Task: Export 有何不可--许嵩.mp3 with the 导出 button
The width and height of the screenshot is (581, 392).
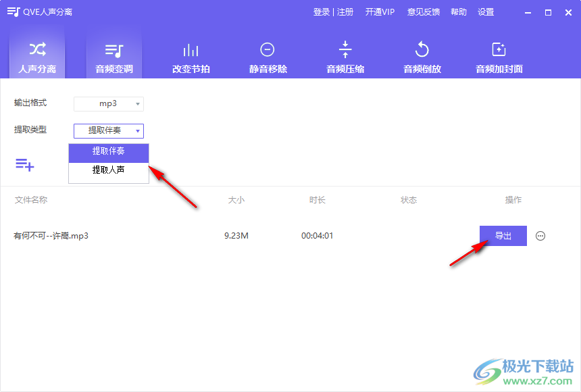Action: (x=503, y=235)
